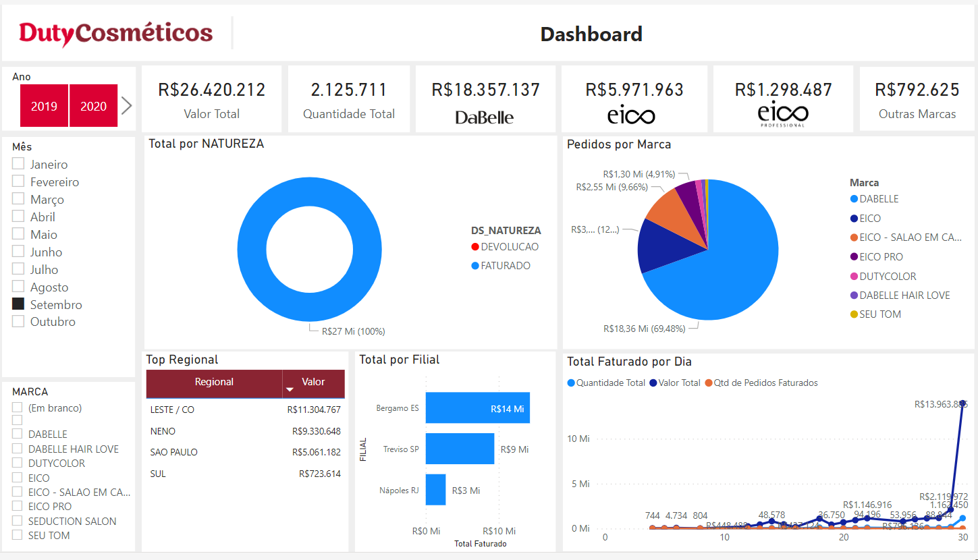Click the 2.125.711 Quantidade Total card
This screenshot has width=978, height=560.
point(349,99)
